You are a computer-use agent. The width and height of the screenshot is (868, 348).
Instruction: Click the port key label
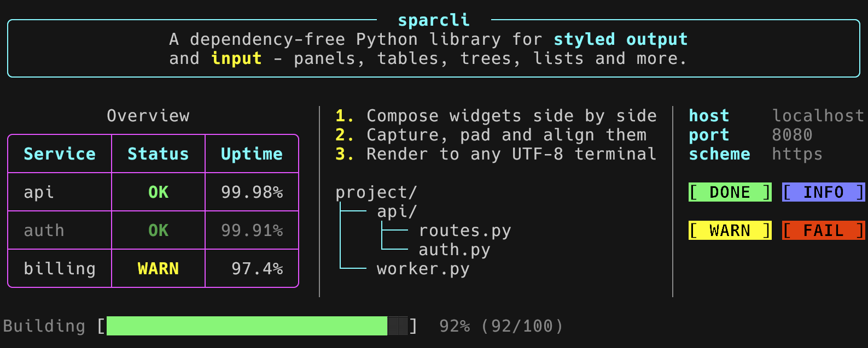tap(709, 135)
